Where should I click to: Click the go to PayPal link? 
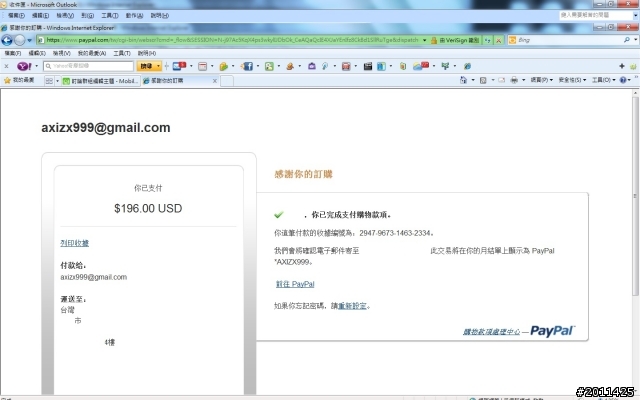(295, 284)
